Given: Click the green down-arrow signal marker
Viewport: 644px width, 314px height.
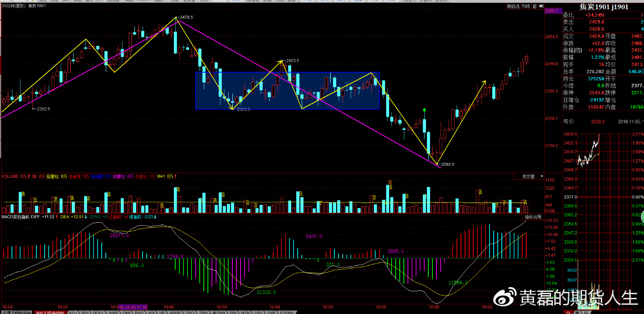Looking at the screenshot, I should (x=424, y=110).
